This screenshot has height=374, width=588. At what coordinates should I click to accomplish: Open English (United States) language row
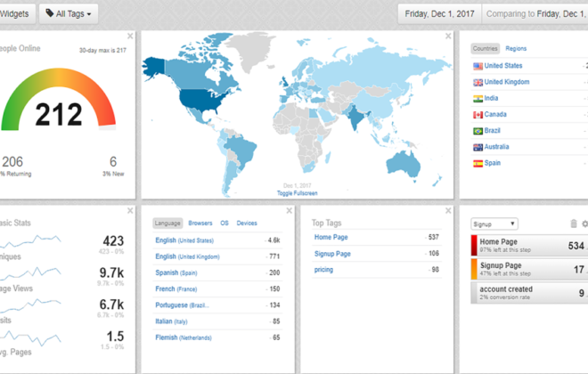[x=217, y=240]
